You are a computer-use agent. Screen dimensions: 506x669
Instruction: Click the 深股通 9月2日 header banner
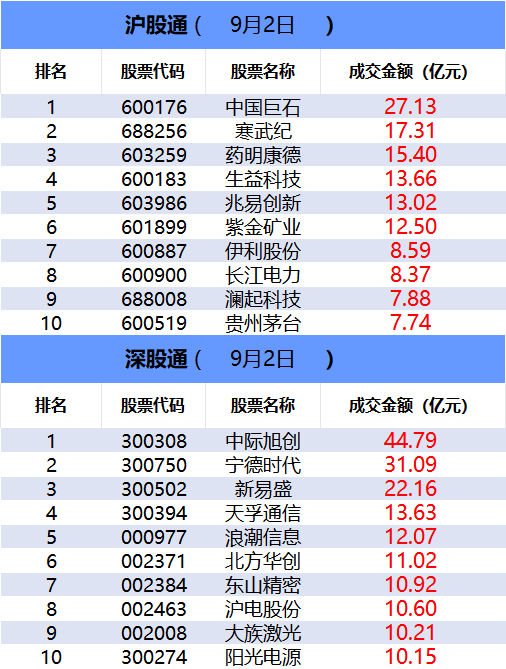pyautogui.click(x=253, y=359)
